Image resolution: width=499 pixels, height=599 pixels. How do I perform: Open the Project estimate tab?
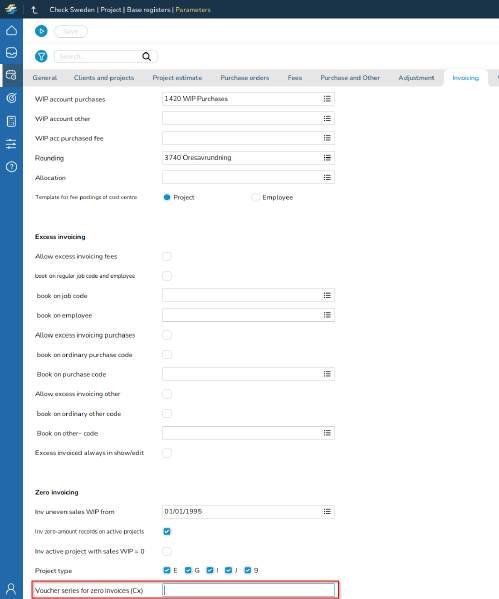[x=177, y=78]
